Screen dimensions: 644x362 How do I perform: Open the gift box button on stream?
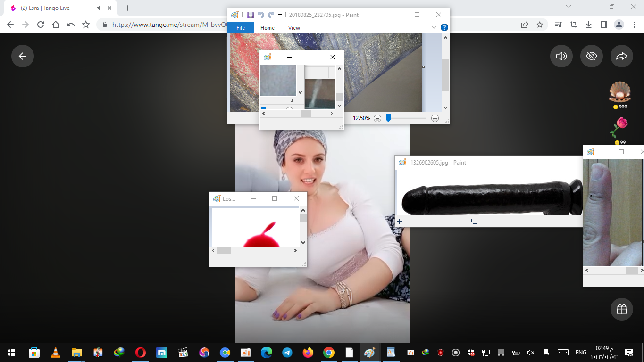(621, 309)
